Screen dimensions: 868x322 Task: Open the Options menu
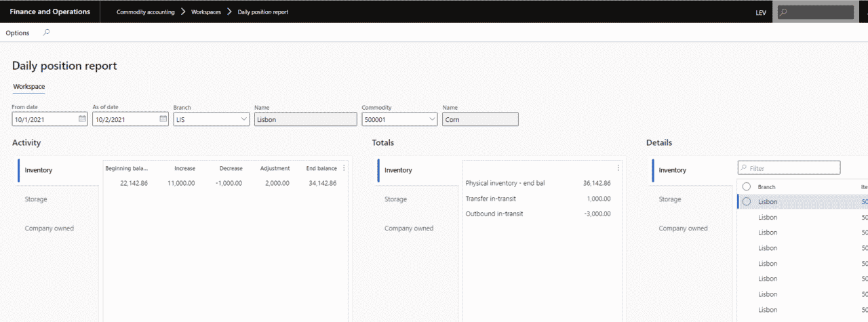pyautogui.click(x=18, y=33)
